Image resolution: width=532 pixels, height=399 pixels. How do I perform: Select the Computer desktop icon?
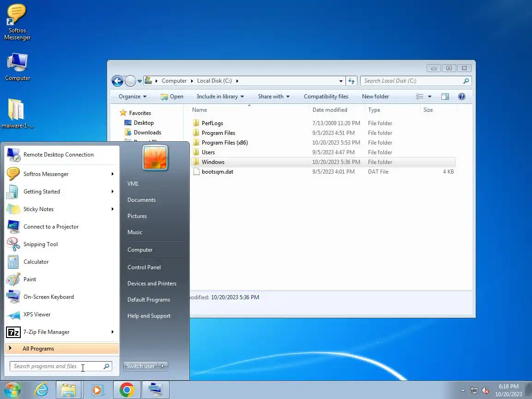tap(17, 67)
